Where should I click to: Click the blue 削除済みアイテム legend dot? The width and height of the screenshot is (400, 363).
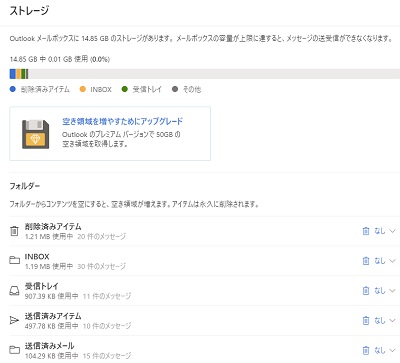13,89
